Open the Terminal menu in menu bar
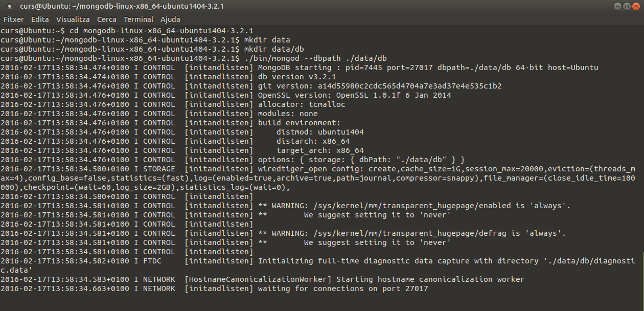Viewport: 644px width, 311px height. coord(138,19)
